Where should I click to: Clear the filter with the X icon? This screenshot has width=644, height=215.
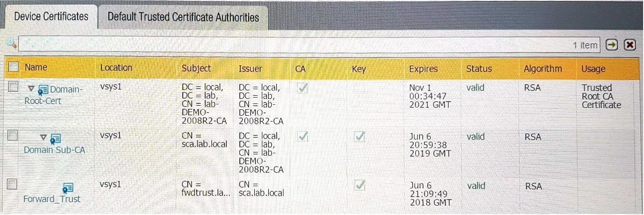[630, 44]
